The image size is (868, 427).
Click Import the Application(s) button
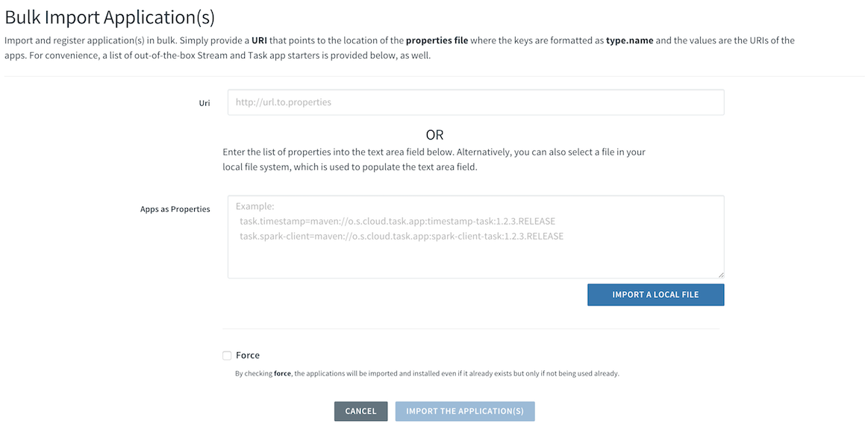pyautogui.click(x=465, y=411)
